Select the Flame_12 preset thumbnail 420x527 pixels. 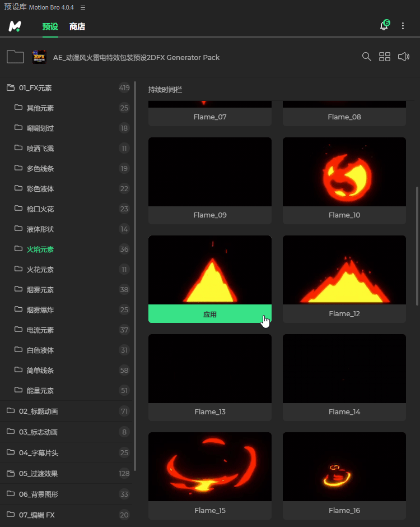(344, 270)
